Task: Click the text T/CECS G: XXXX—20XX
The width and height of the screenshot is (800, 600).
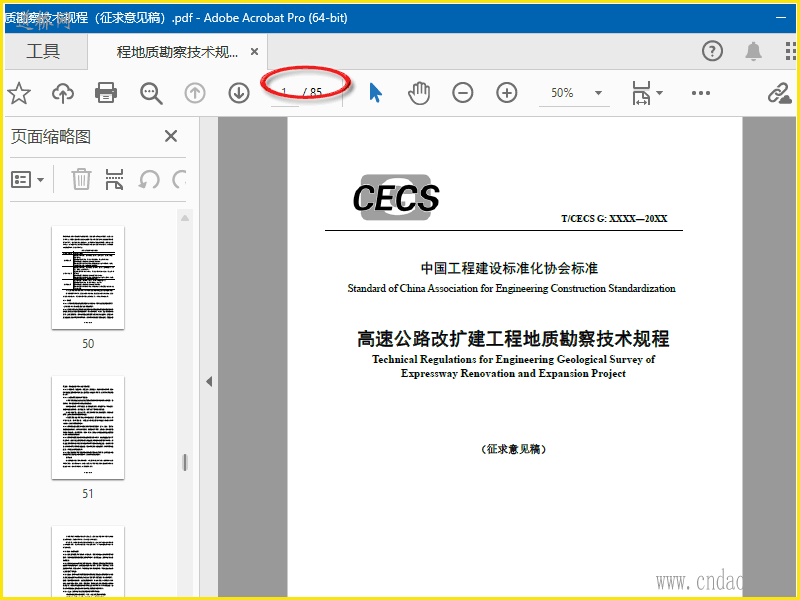Action: [x=614, y=218]
